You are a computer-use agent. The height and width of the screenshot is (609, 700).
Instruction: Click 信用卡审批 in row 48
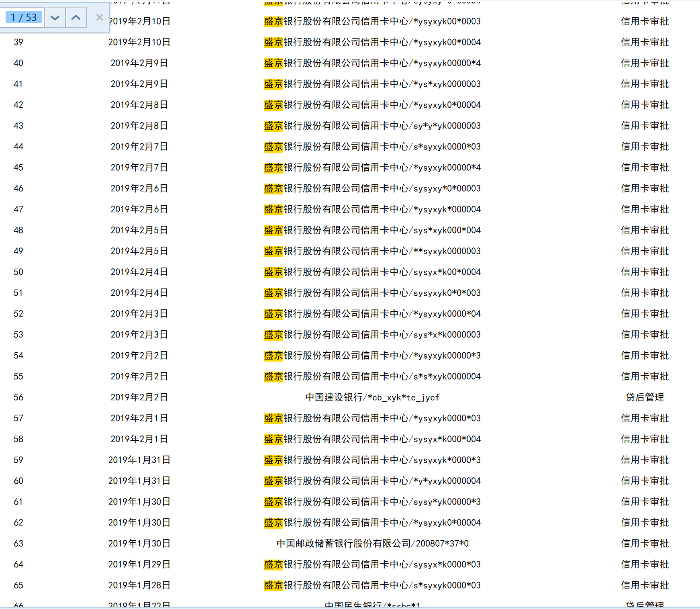[645, 230]
